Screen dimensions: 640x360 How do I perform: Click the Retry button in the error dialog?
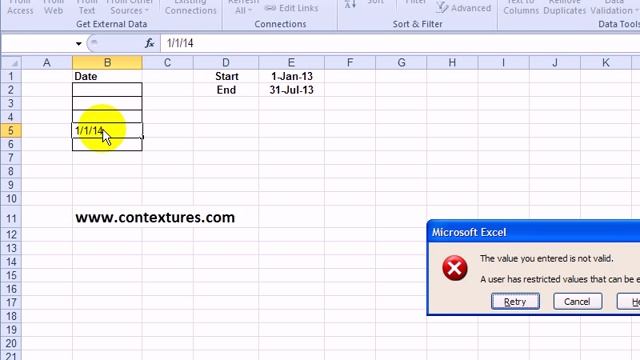[515, 301]
